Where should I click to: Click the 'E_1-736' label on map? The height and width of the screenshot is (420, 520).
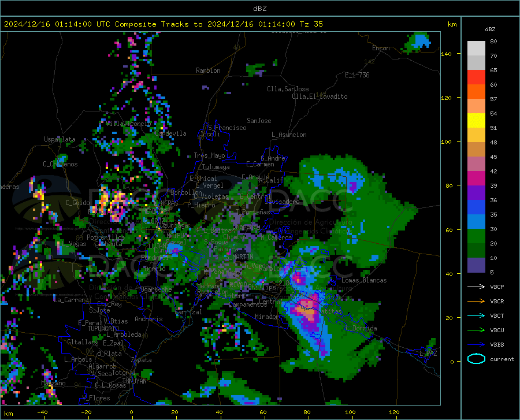357,75
